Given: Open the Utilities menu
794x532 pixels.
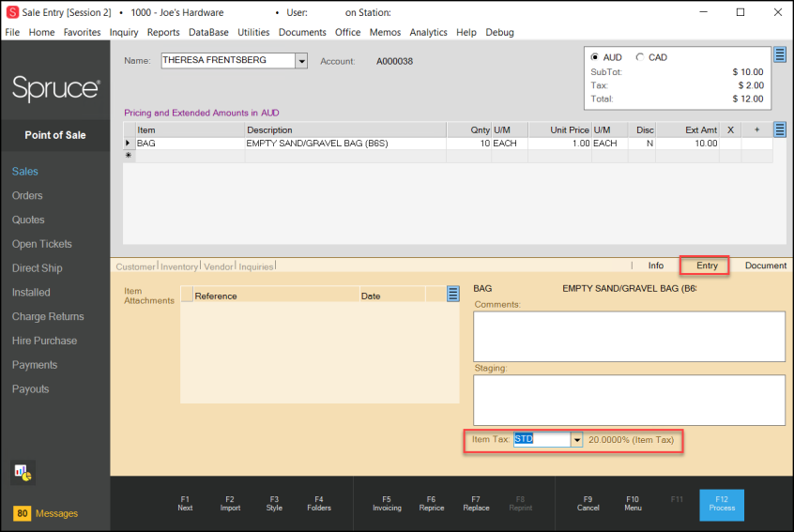Looking at the screenshot, I should [253, 33].
